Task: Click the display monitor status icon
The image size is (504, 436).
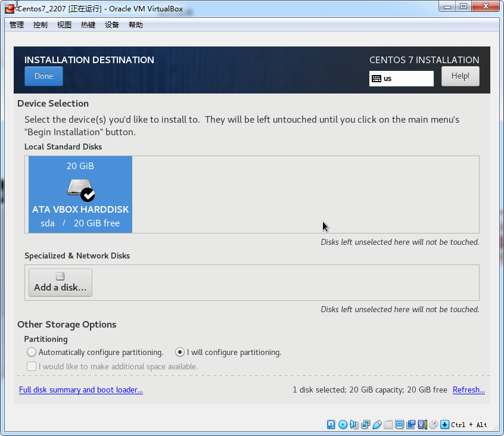Action: 400,425
